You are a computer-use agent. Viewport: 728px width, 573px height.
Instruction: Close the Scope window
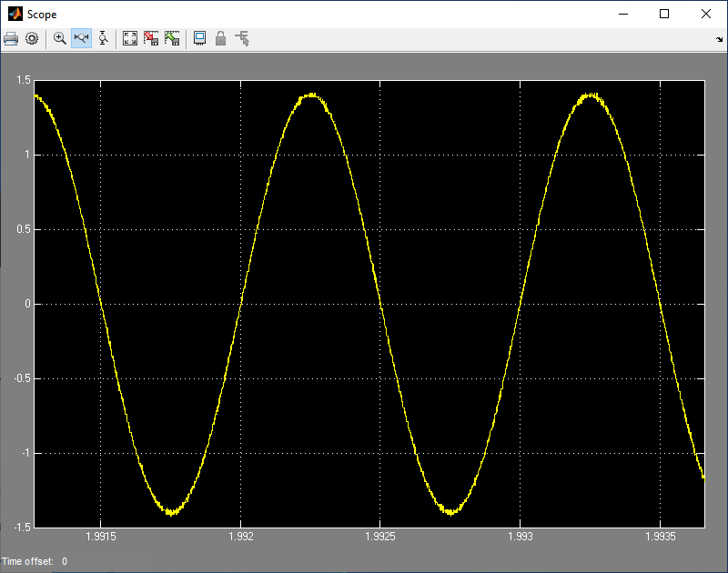point(706,14)
